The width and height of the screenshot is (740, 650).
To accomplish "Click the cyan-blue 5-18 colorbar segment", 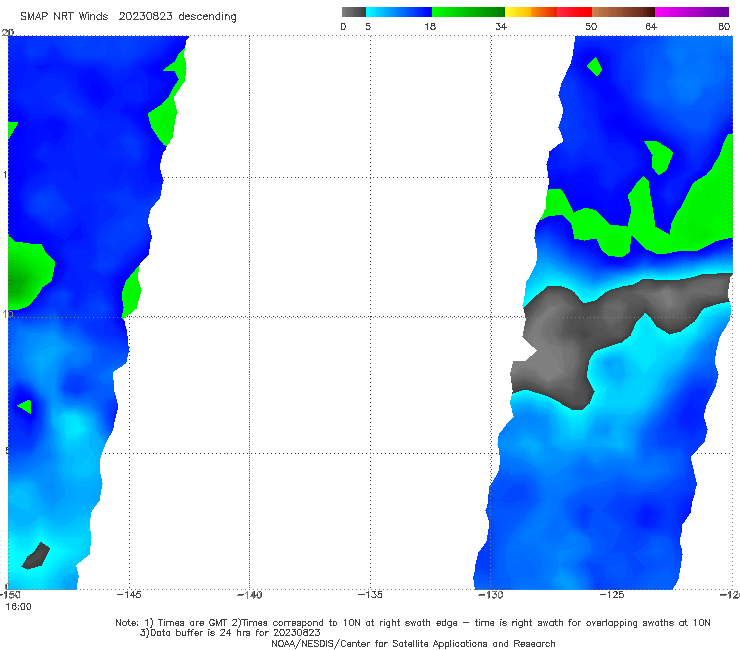I will [x=399, y=12].
